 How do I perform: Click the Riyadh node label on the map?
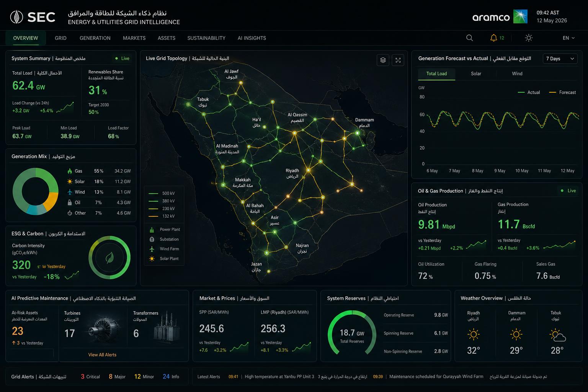(x=292, y=173)
